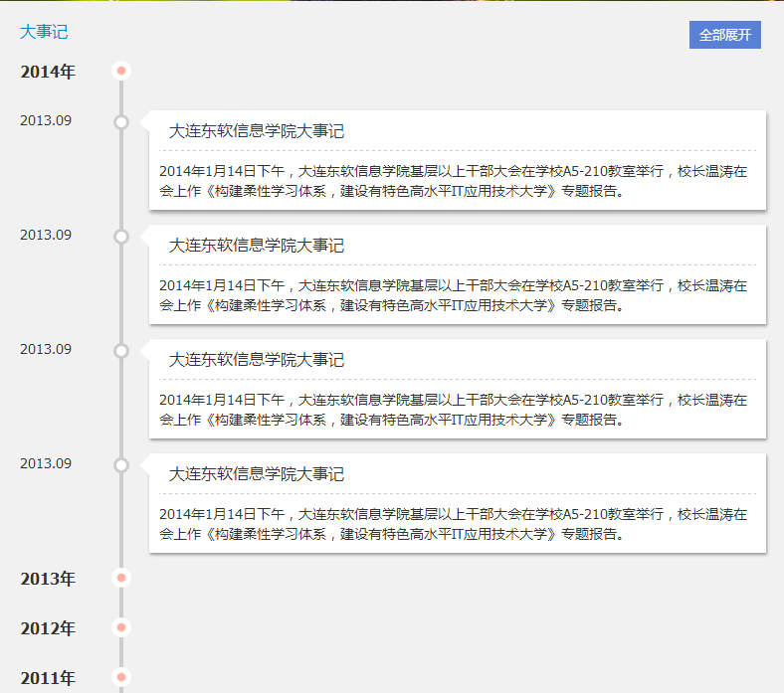The height and width of the screenshot is (693, 784).
Task: Open the third 大连东软信息学院大事记 card title
Action: click(x=256, y=360)
